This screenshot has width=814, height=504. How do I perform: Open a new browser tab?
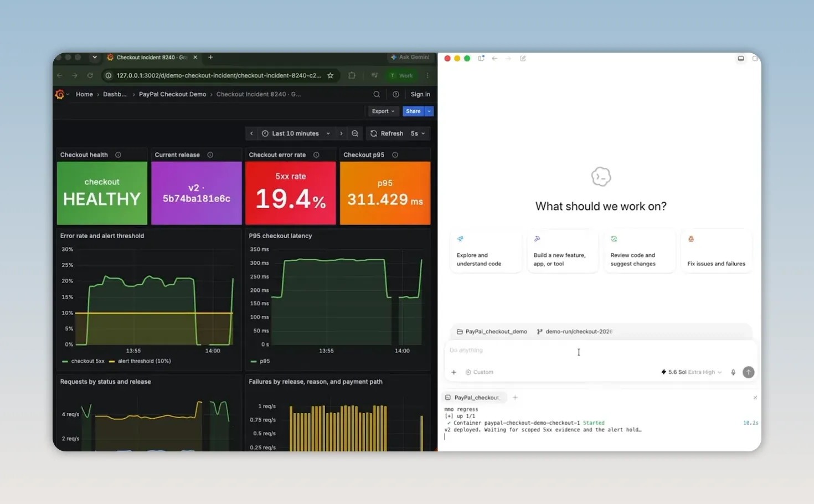coord(210,57)
